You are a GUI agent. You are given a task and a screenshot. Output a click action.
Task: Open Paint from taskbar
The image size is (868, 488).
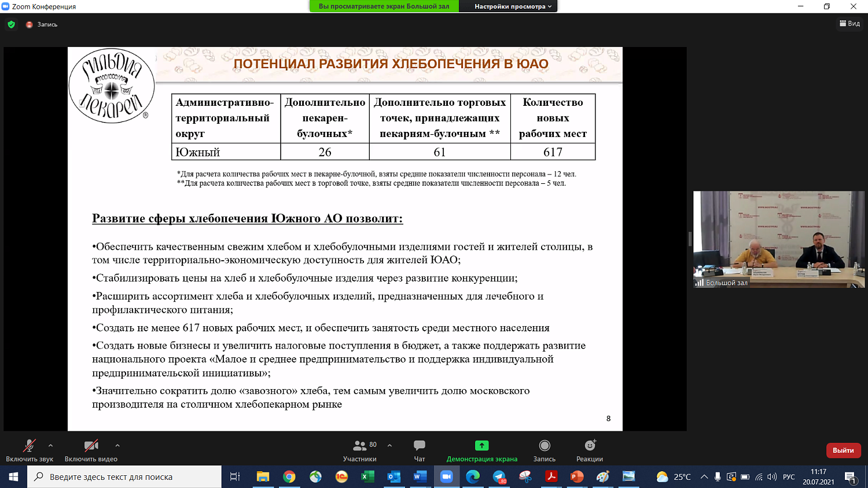pyautogui.click(x=603, y=476)
